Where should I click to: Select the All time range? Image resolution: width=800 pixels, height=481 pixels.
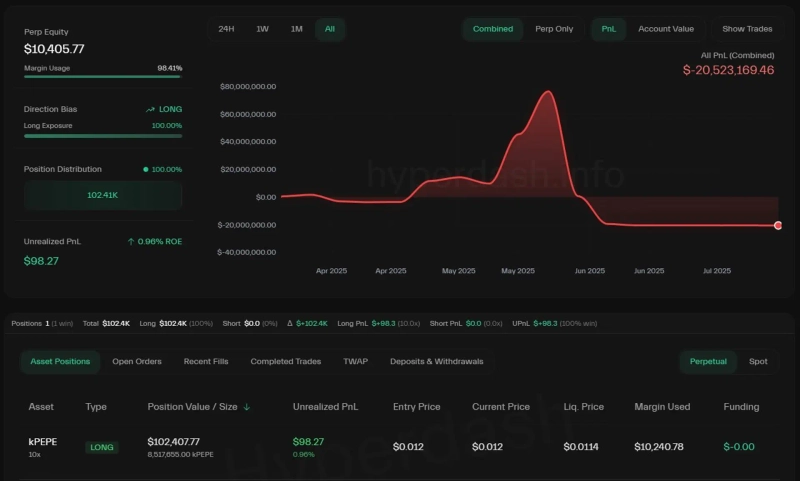point(329,29)
